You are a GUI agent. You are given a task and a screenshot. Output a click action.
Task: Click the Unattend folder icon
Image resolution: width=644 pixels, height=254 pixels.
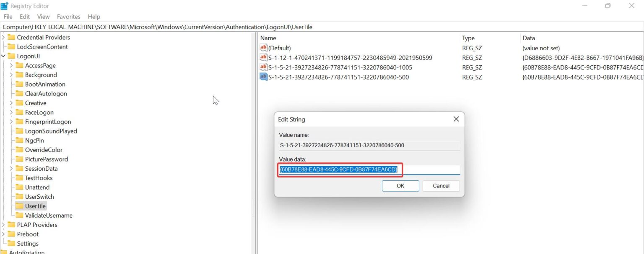[19, 187]
